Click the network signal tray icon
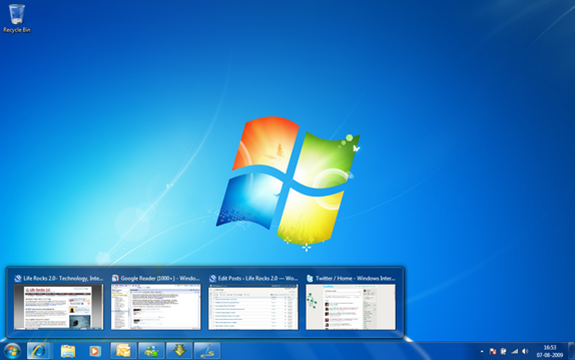Screen dimensions: 575x360 click(x=514, y=351)
